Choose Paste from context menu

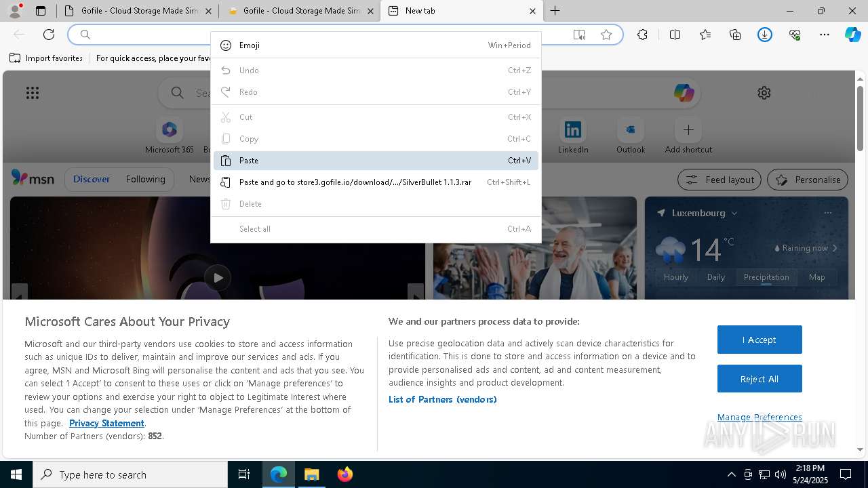(x=376, y=161)
